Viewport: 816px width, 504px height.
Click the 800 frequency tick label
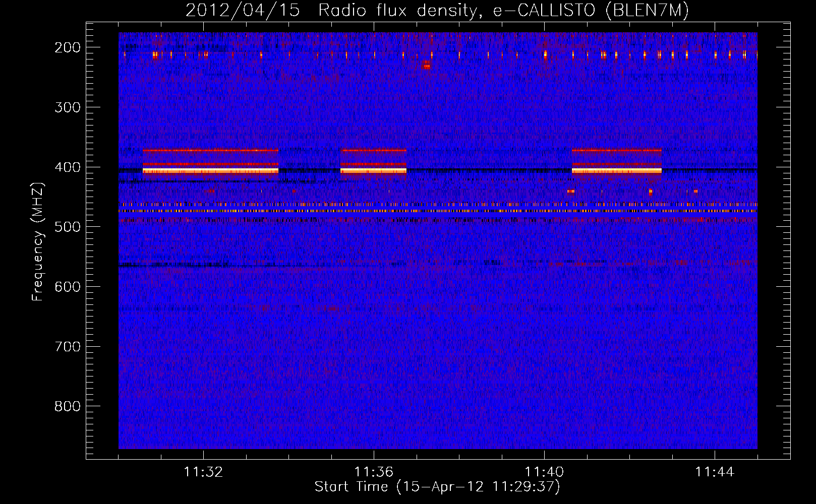tap(67, 406)
